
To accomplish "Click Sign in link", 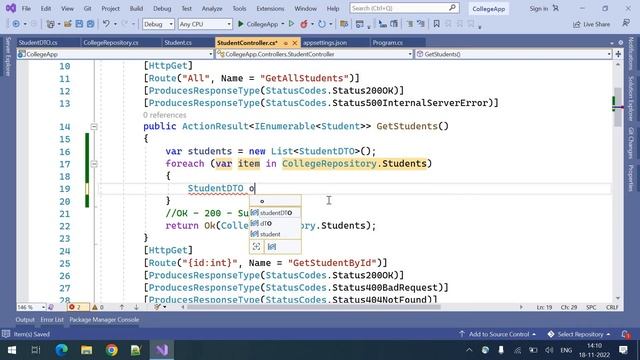I will tap(538, 8).
